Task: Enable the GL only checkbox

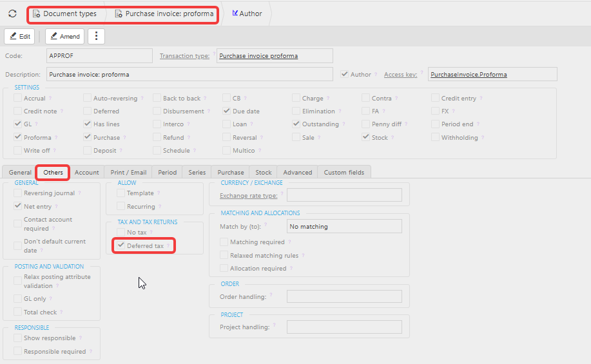Action: 17,298
